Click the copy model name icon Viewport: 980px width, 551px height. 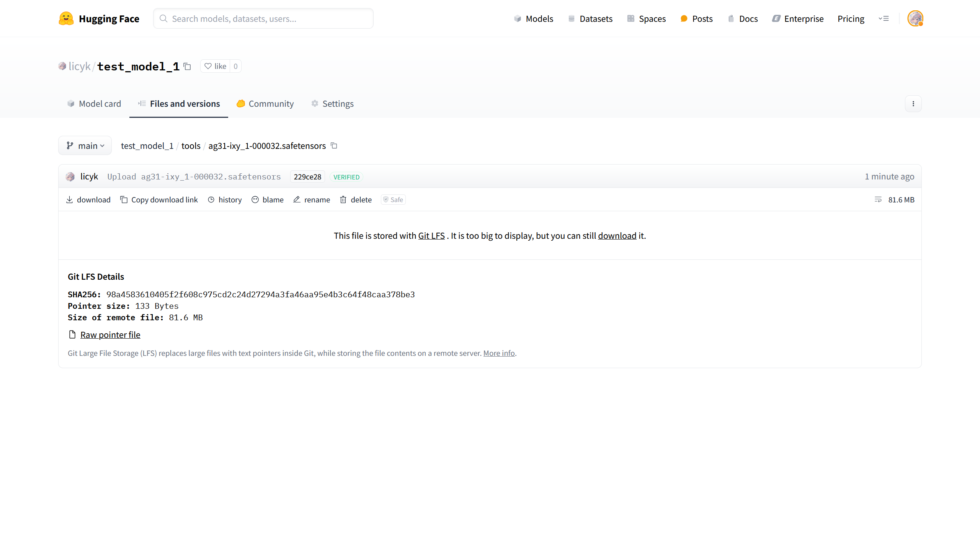187,67
